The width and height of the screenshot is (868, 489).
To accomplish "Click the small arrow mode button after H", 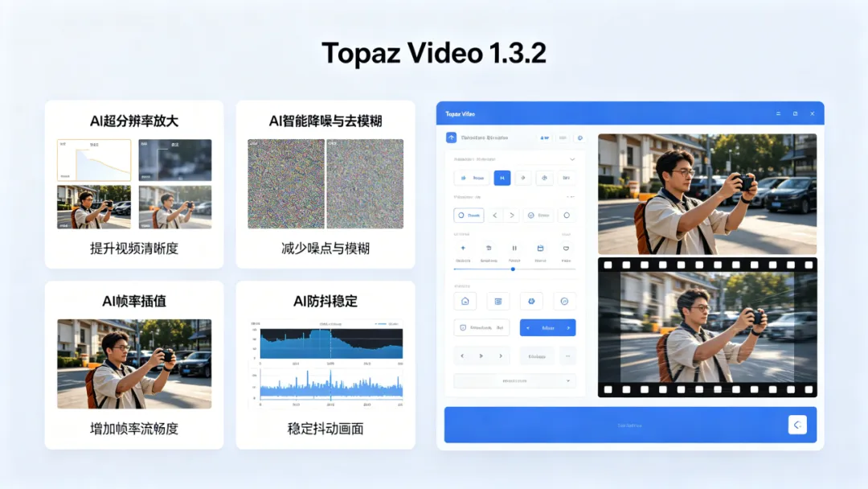I will click(x=523, y=178).
